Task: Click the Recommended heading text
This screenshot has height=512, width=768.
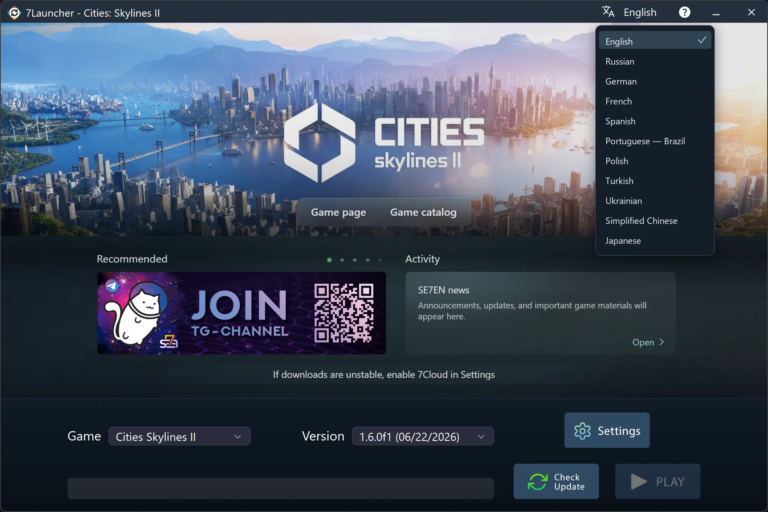Action: click(x=132, y=259)
